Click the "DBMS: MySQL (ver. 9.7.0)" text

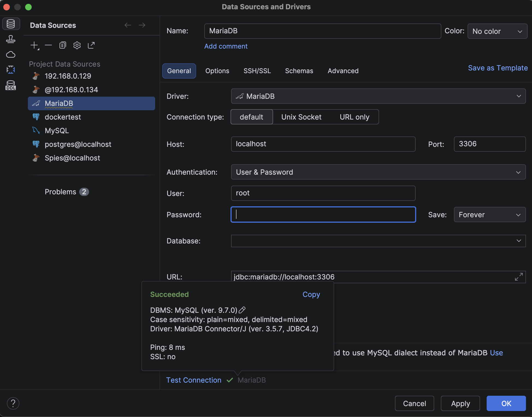point(194,310)
